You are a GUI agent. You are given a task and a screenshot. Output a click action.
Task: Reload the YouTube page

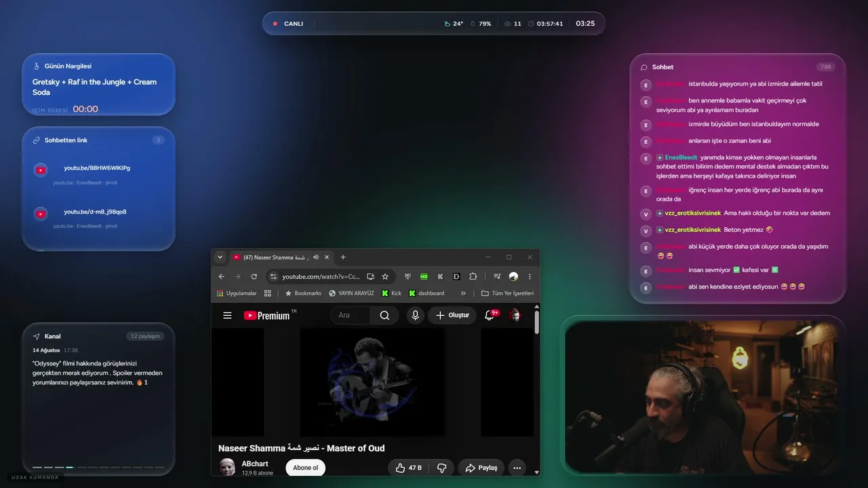[x=254, y=277]
